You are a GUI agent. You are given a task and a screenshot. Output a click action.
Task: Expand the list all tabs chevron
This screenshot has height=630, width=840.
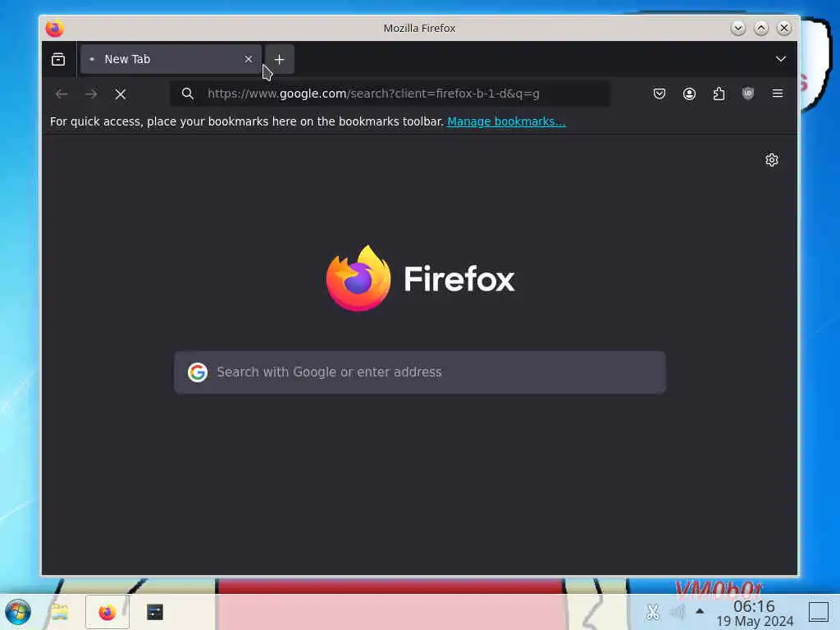pyautogui.click(x=781, y=59)
